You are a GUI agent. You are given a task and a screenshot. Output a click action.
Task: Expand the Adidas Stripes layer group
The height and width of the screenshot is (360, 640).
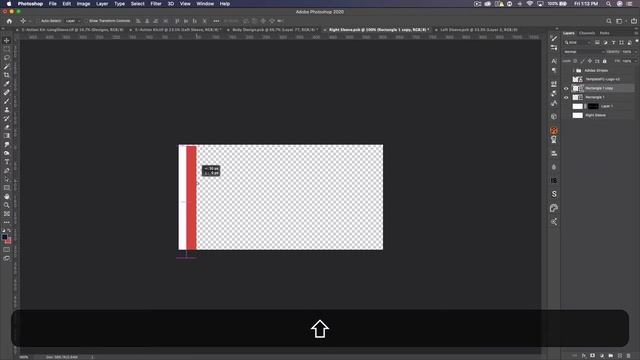tap(573, 71)
